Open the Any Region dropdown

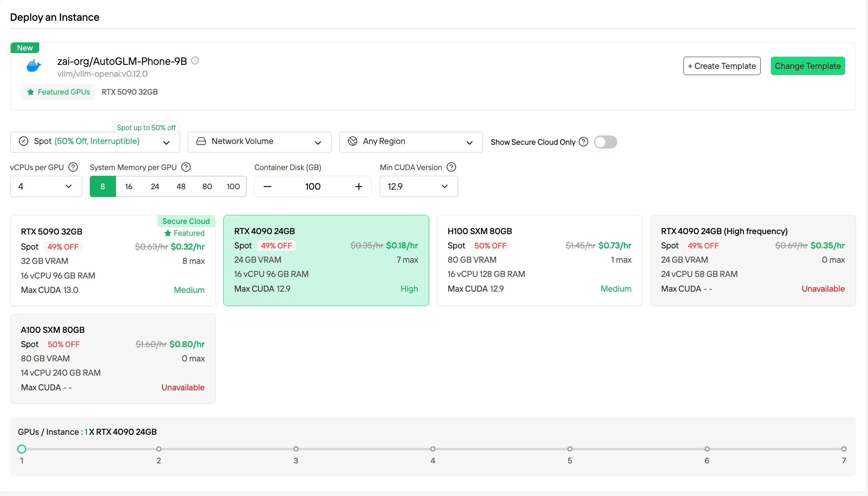click(411, 142)
